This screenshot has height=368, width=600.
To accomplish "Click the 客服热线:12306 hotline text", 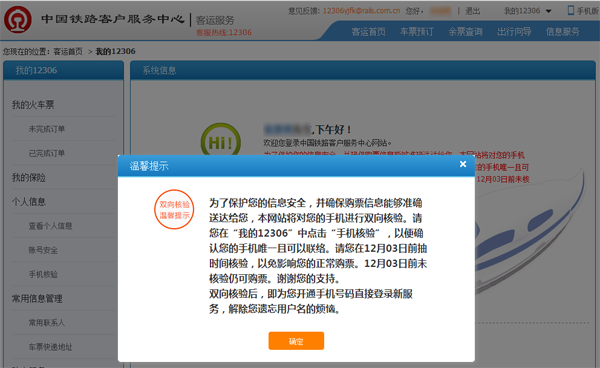I will click(224, 33).
